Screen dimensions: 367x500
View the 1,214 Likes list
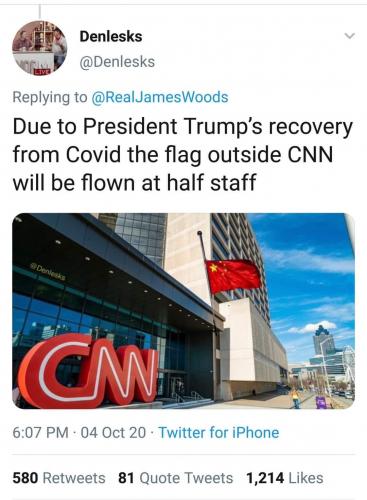[285, 478]
